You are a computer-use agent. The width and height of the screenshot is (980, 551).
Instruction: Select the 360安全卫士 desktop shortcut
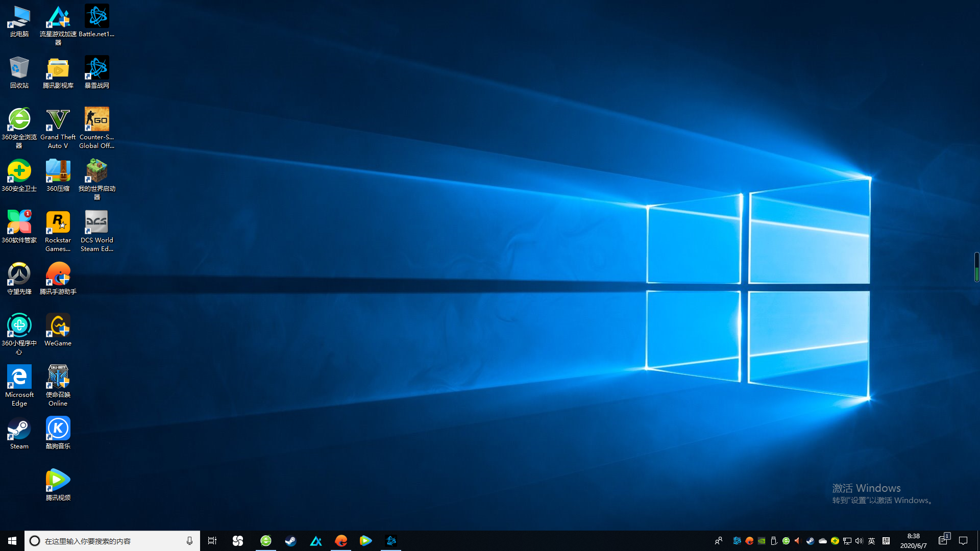click(x=19, y=176)
